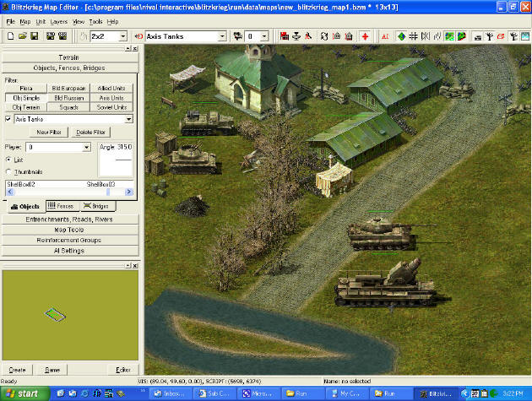Open the 2x2 brush size dropdown
The height and width of the screenshot is (401, 532).
123,36
